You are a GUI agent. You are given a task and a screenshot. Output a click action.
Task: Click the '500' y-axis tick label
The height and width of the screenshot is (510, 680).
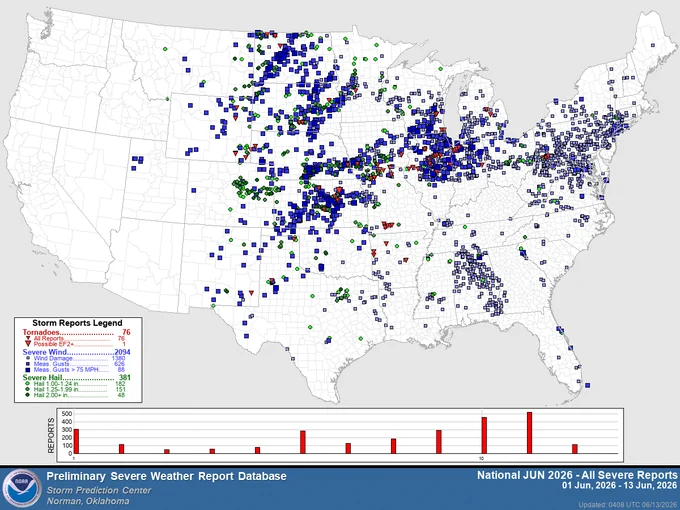pos(66,413)
